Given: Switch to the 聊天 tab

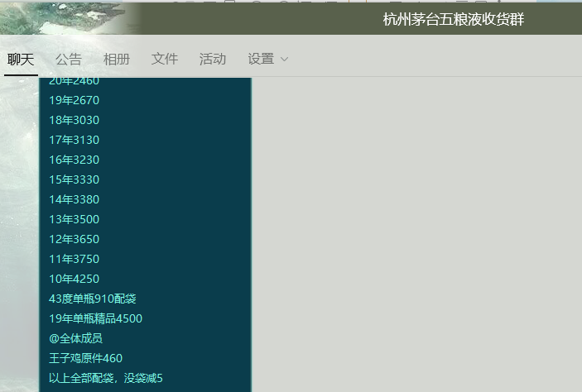Looking at the screenshot, I should coord(21,60).
